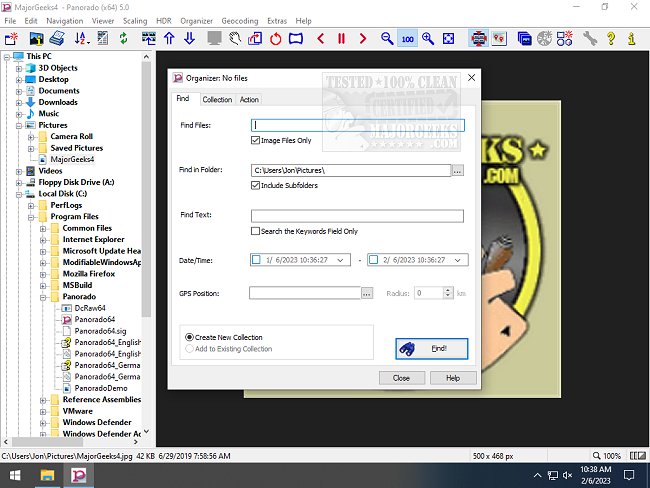Click the Radius spinner stepper
Image resolution: width=650 pixels, height=488 pixels.
point(448,293)
